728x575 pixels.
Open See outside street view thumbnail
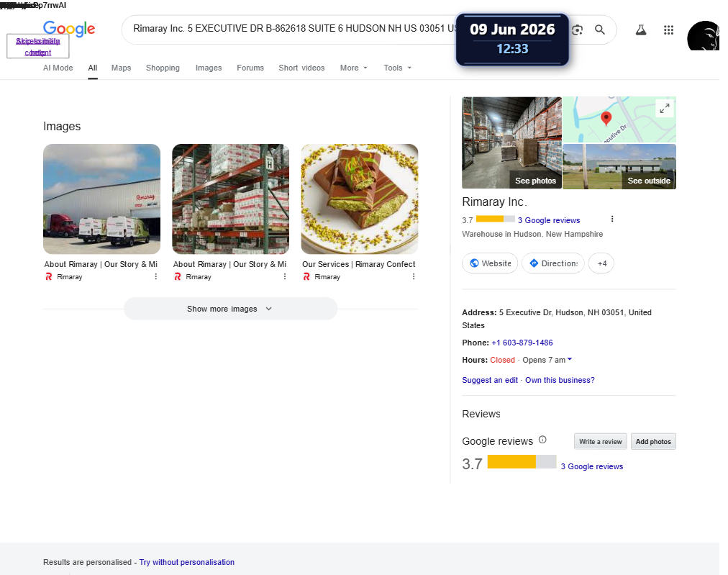[619, 167]
